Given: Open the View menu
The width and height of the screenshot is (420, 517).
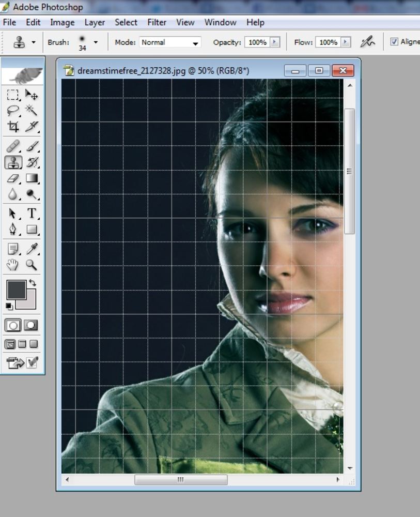Looking at the screenshot, I should click(185, 22).
